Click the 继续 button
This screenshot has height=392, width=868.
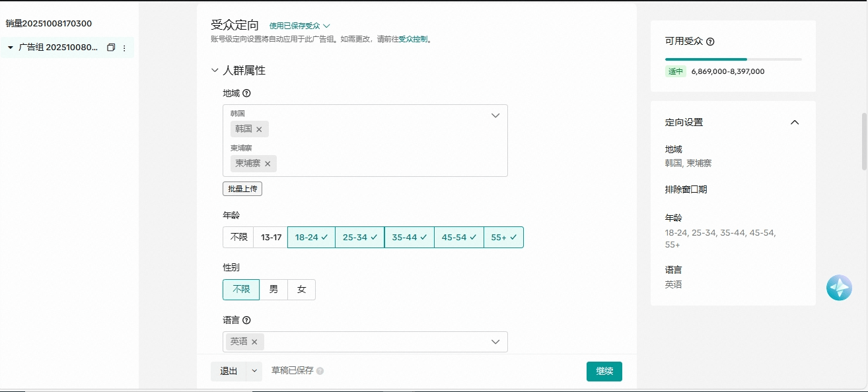tap(604, 371)
